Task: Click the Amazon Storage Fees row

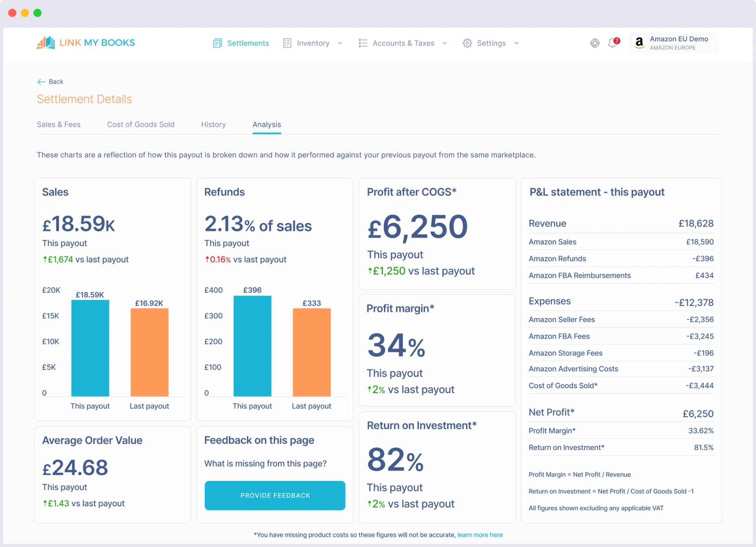Action: tap(621, 353)
